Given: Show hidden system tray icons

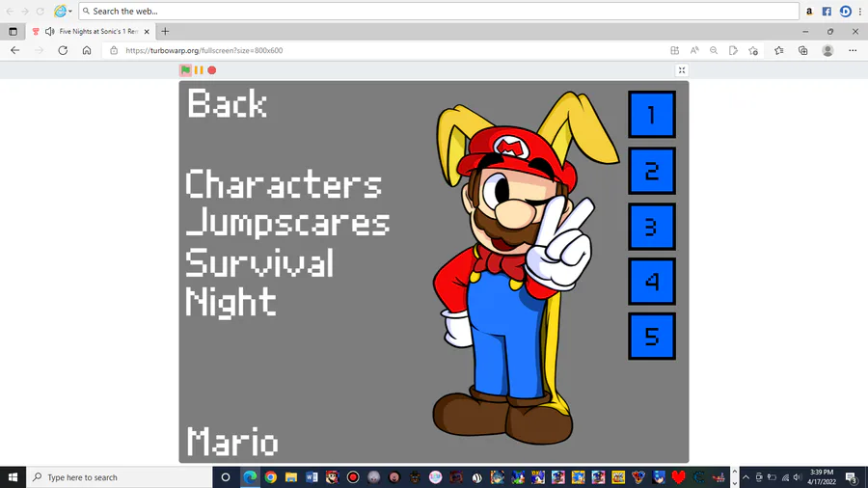Looking at the screenshot, I should point(746,477).
